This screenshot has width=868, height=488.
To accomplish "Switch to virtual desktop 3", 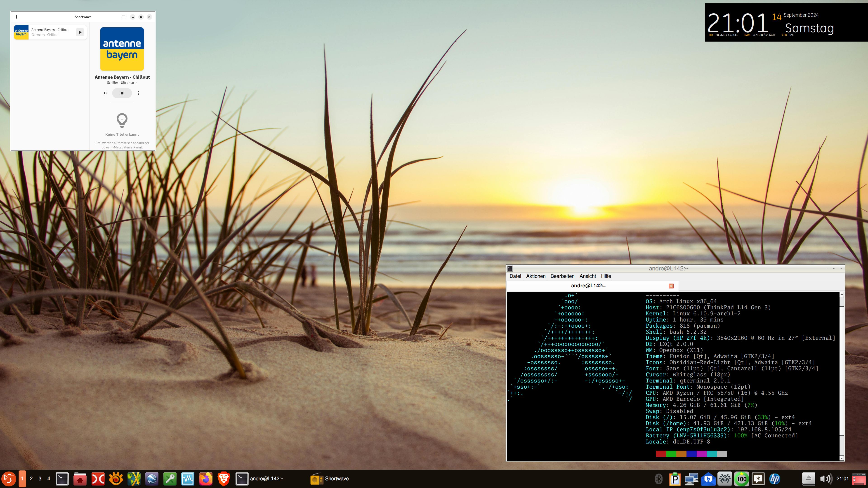I will (x=40, y=479).
